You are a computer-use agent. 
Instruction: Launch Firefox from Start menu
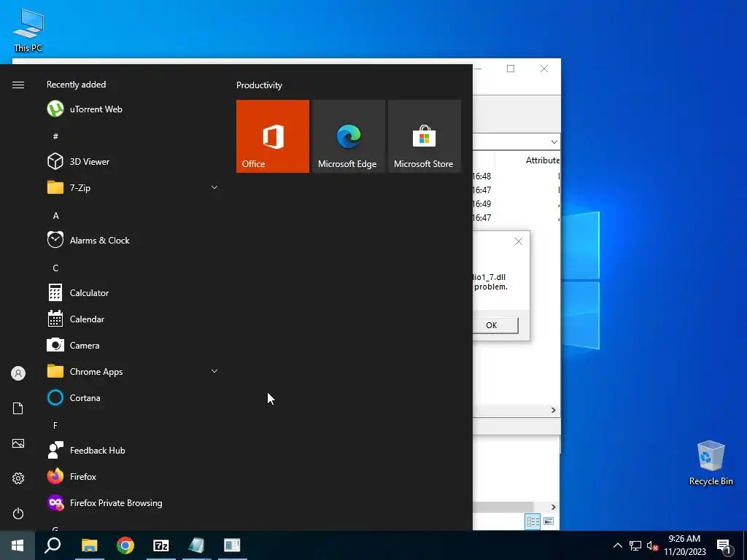click(x=133, y=476)
